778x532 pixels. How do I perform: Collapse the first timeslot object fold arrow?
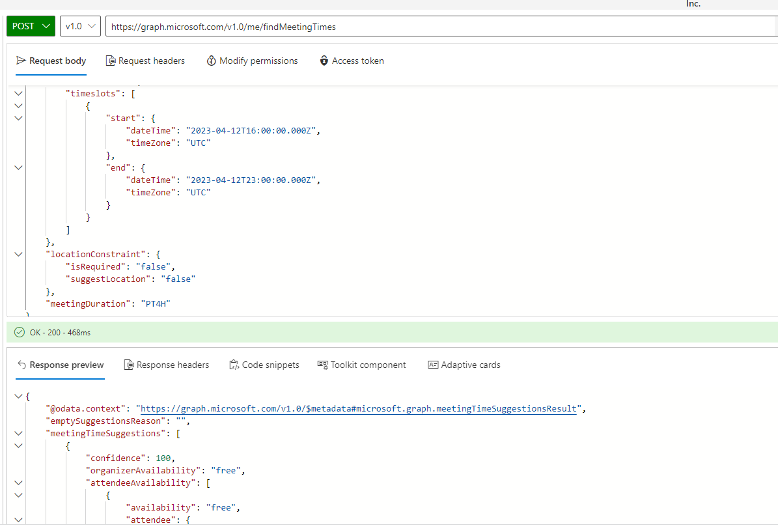[18, 105]
